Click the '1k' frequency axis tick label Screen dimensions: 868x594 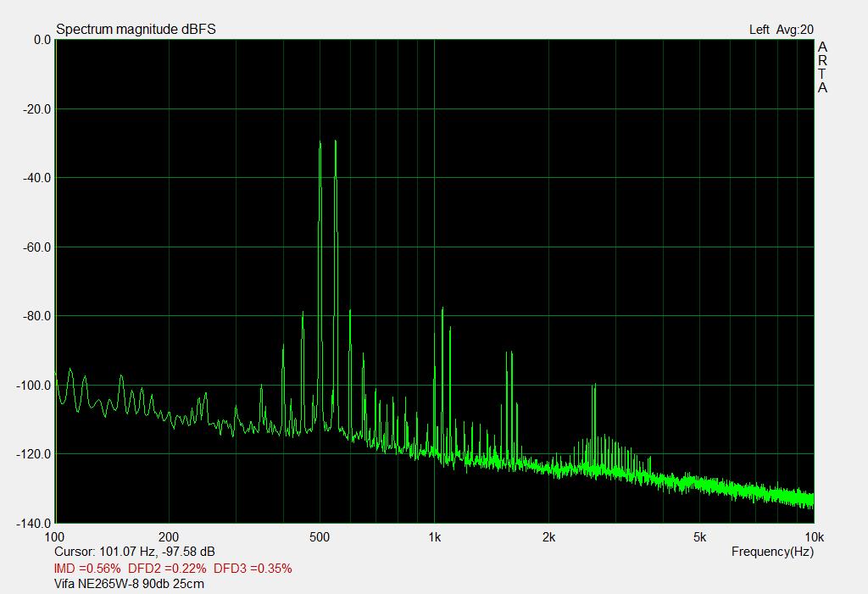pos(434,536)
